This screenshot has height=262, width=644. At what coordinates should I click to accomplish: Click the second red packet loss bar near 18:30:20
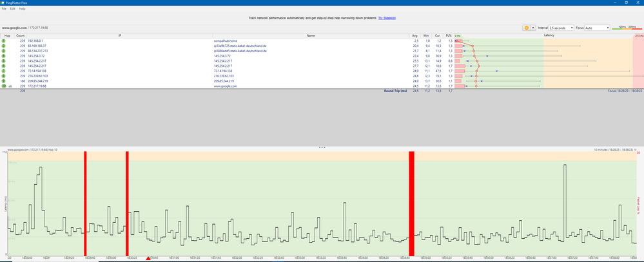pos(128,204)
